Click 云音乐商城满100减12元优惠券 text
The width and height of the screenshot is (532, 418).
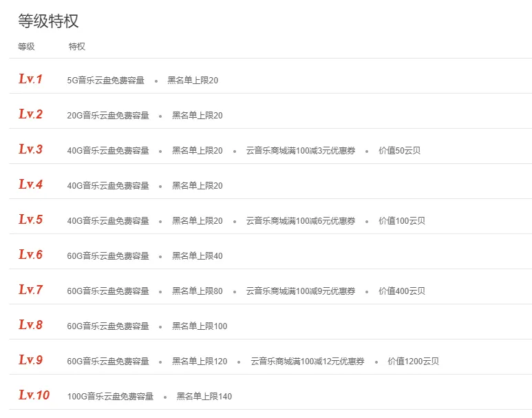[308, 362]
